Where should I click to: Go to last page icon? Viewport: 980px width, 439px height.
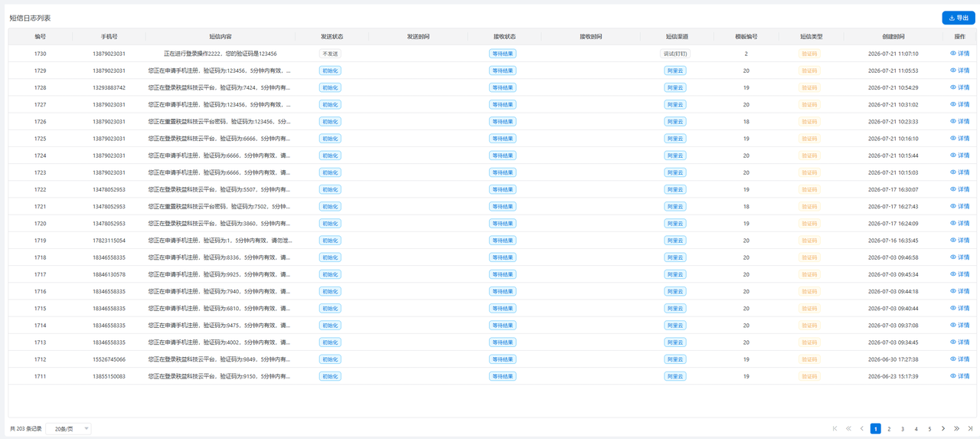pos(971,429)
